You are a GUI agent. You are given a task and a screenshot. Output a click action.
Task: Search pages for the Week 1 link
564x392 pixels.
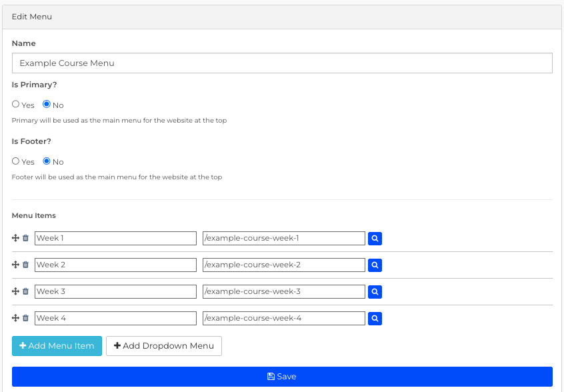(x=375, y=239)
